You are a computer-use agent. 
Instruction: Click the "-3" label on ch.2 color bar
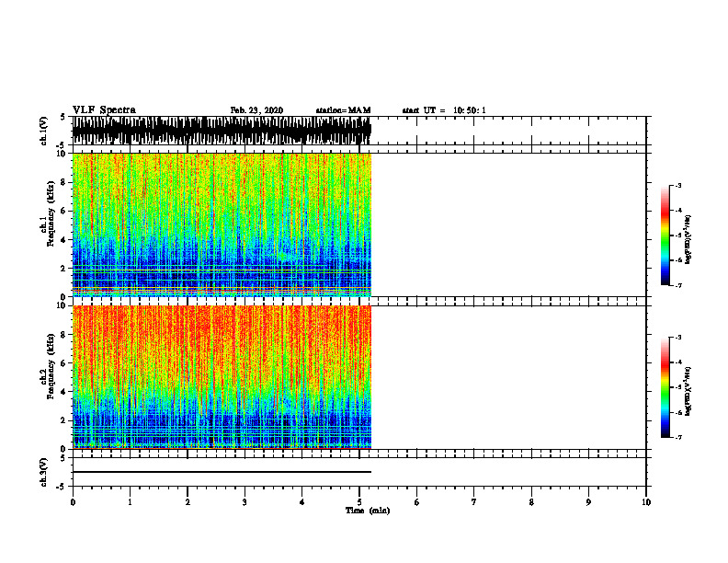click(678, 338)
